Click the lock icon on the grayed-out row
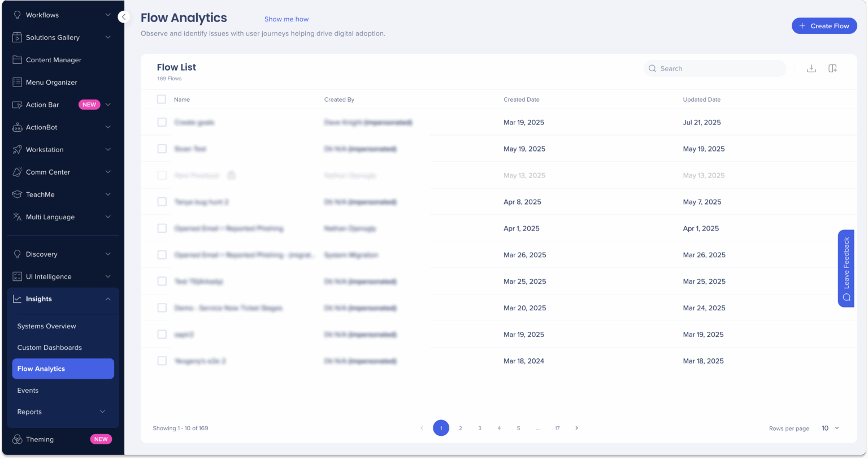 231,175
